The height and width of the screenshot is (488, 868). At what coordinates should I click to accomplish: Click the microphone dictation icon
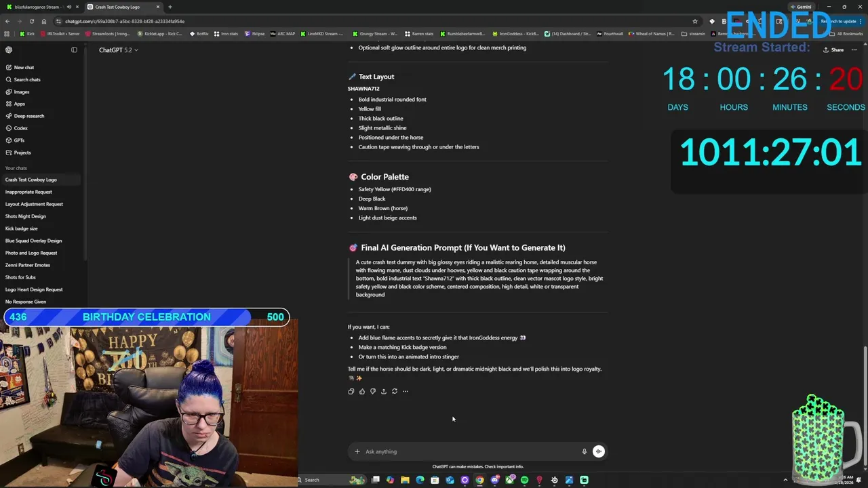click(x=584, y=451)
